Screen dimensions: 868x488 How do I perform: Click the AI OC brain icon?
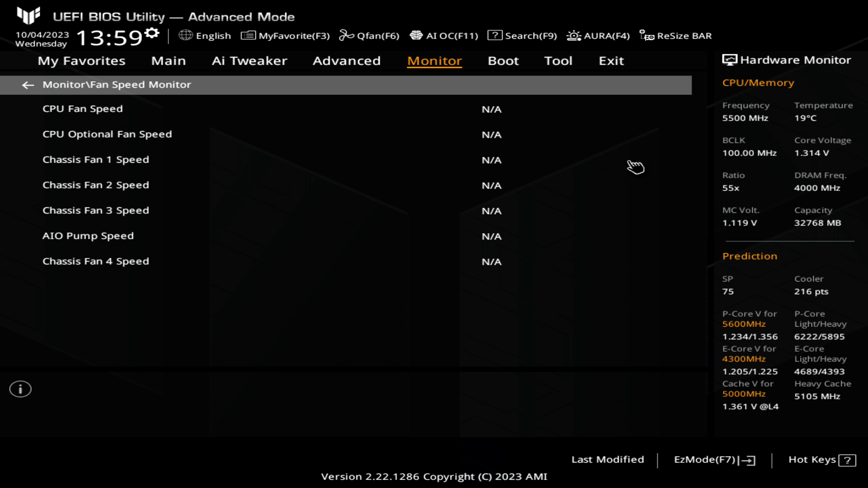416,35
